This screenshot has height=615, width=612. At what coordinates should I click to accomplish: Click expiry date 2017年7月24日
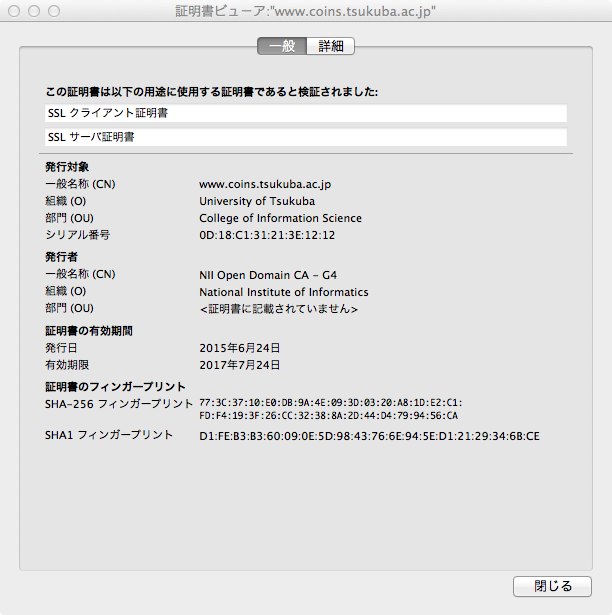pyautogui.click(x=239, y=365)
